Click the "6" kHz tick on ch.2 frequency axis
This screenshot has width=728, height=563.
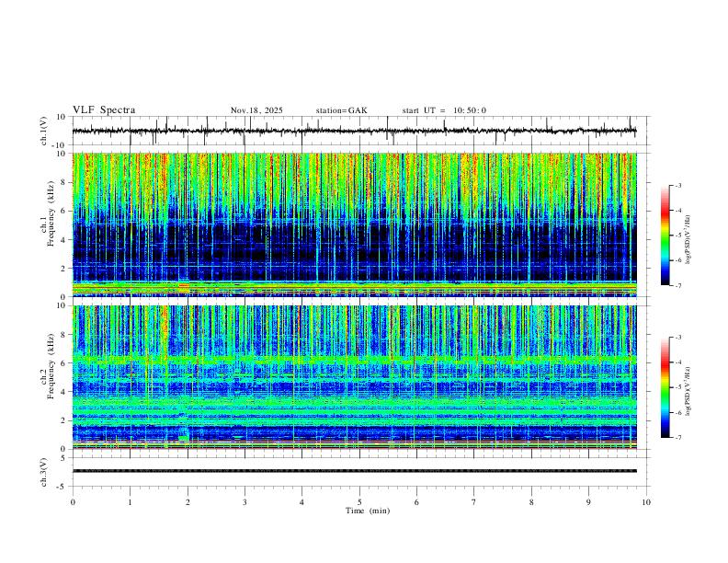point(63,363)
